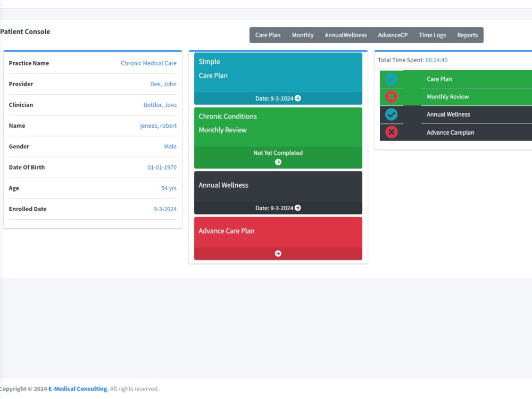This screenshot has width=532, height=399.
Task: Click age value '54 yrs'
Action: 169,188
